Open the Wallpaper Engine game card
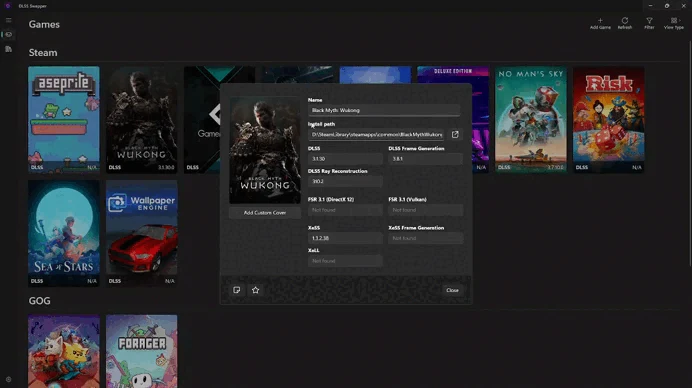Viewport: 692px width, 388px height. pos(142,233)
